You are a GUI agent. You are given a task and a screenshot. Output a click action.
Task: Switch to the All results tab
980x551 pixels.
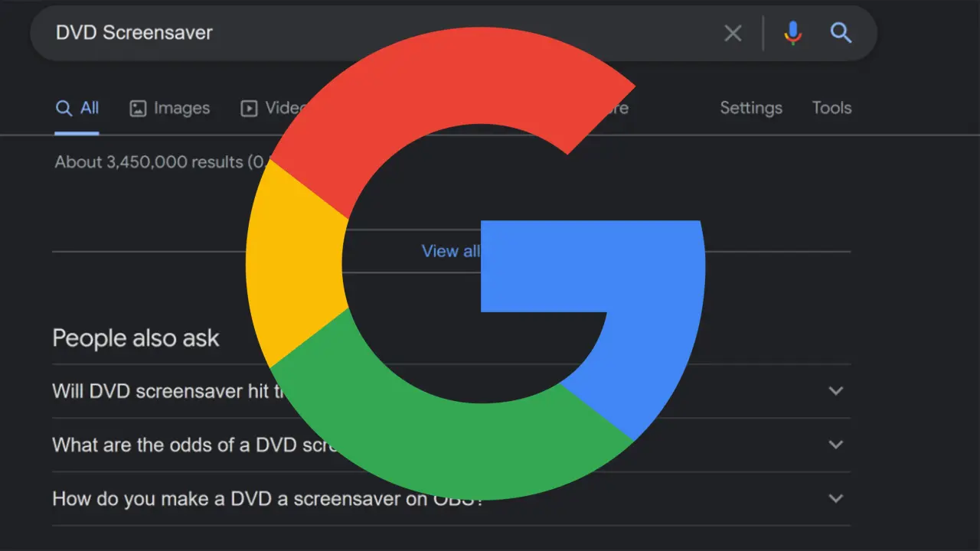coord(77,109)
